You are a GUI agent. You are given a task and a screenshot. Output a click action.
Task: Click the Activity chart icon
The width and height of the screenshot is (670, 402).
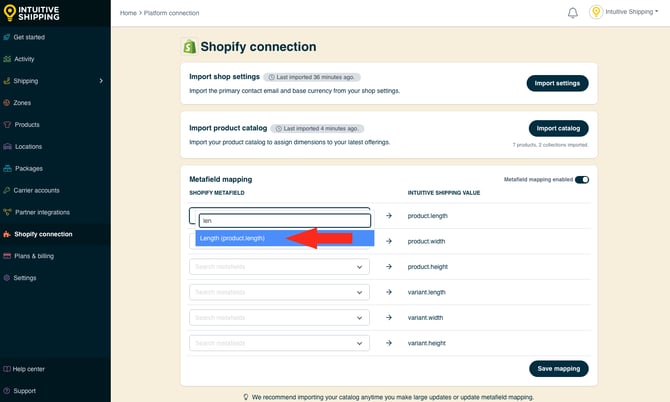pyautogui.click(x=7, y=59)
